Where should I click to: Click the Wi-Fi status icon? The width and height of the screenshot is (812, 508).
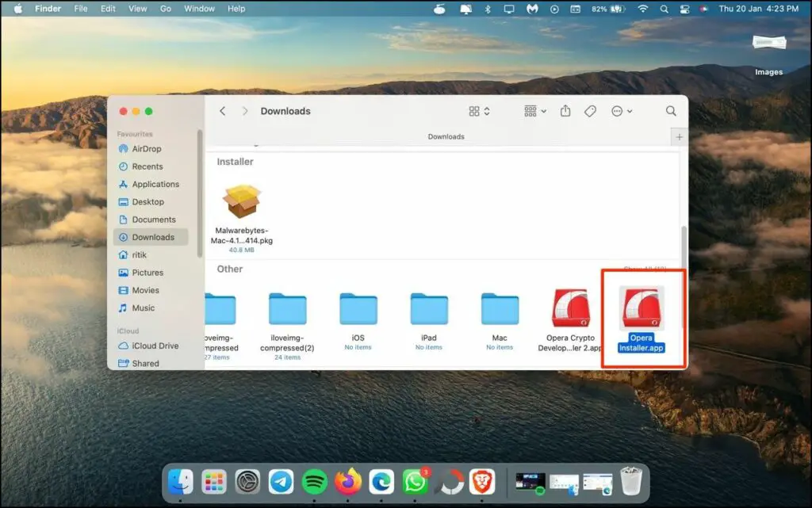click(x=642, y=9)
